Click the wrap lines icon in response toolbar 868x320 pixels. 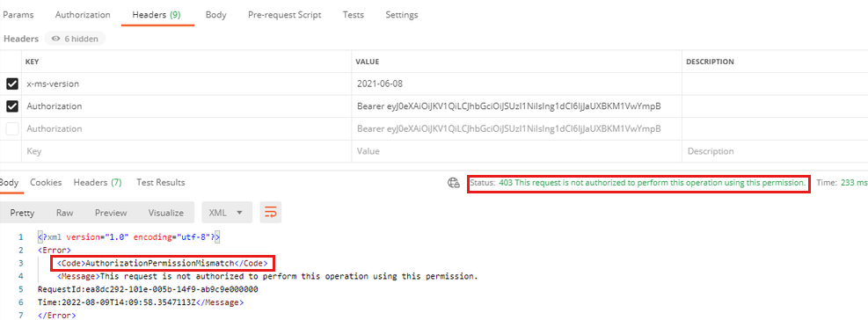point(271,213)
